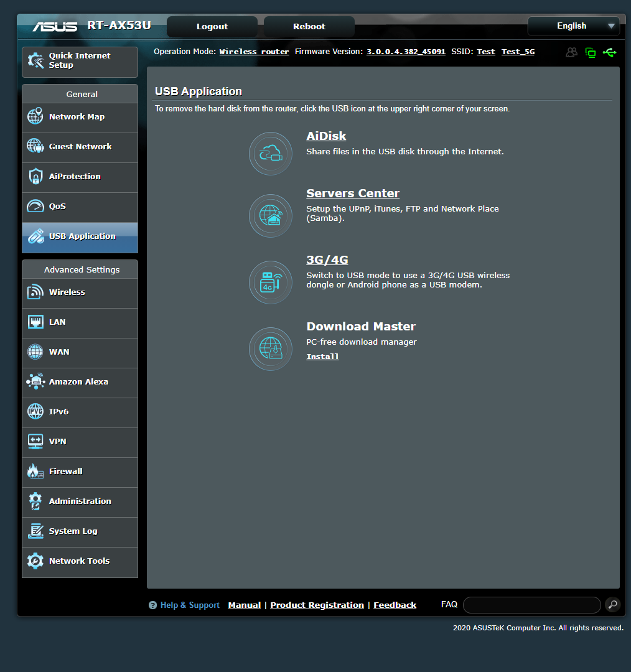Click the Download Master icon
This screenshot has width=631, height=672.
270,348
